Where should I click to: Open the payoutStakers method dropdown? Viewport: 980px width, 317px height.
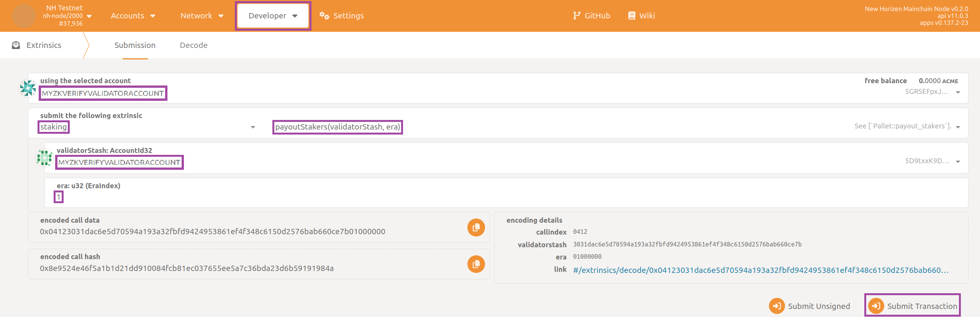point(613,127)
